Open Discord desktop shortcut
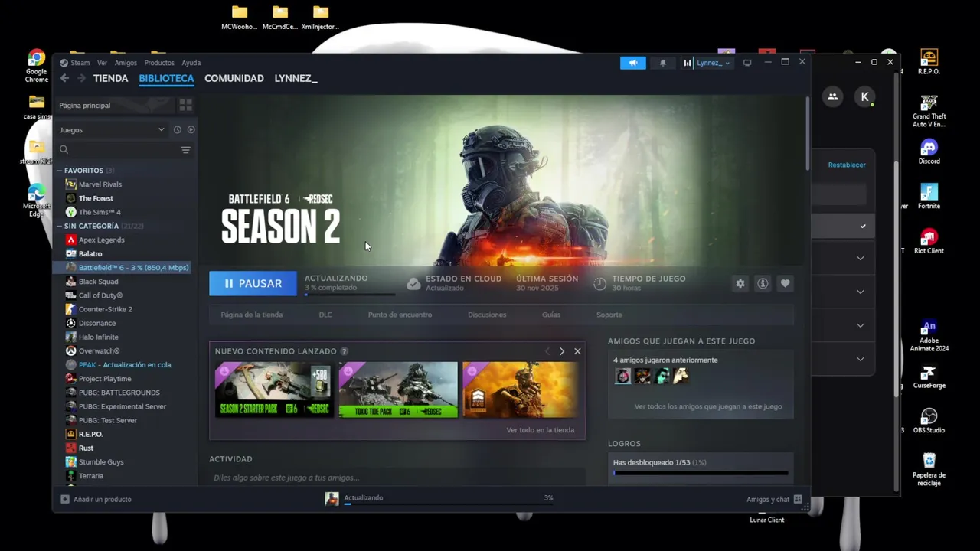The image size is (980, 551). [x=929, y=151]
